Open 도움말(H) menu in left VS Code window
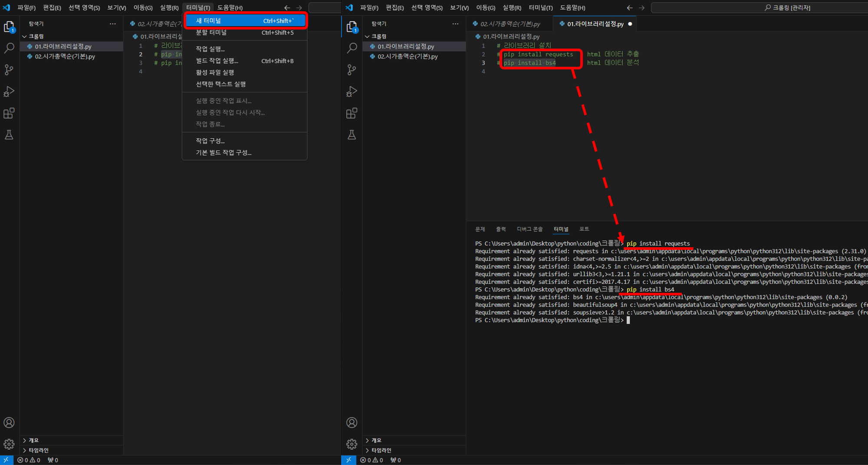Image resolution: width=868 pixels, height=465 pixels. pos(230,8)
